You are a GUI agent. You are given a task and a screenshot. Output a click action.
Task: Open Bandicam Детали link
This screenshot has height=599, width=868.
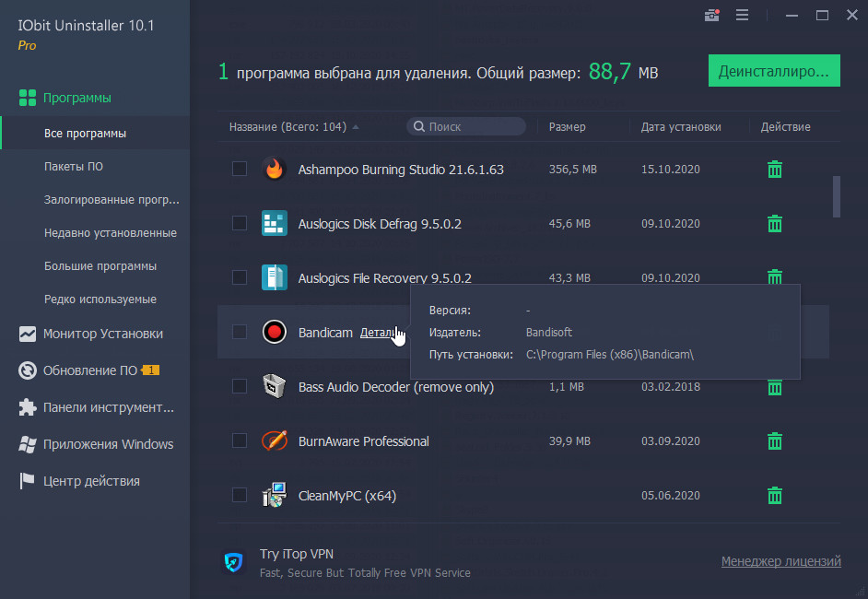tap(378, 333)
